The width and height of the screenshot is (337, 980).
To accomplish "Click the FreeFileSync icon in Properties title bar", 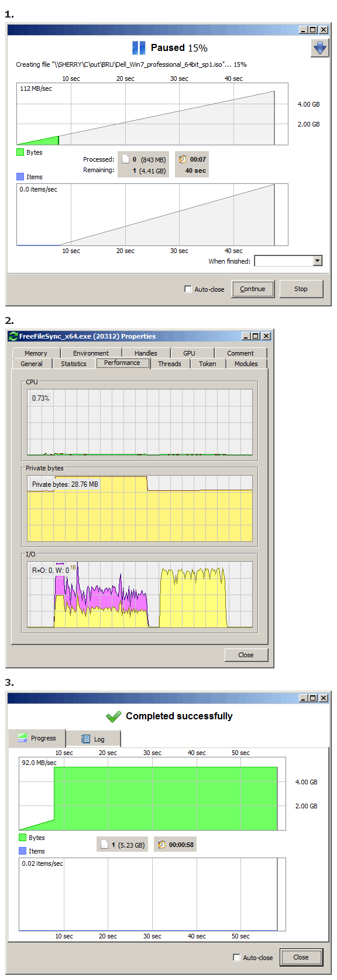I will (13, 336).
